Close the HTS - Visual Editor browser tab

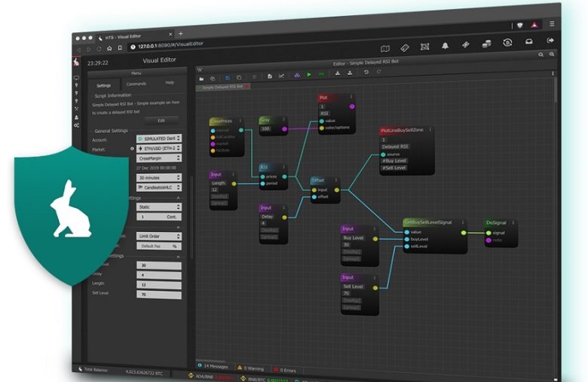[170, 34]
